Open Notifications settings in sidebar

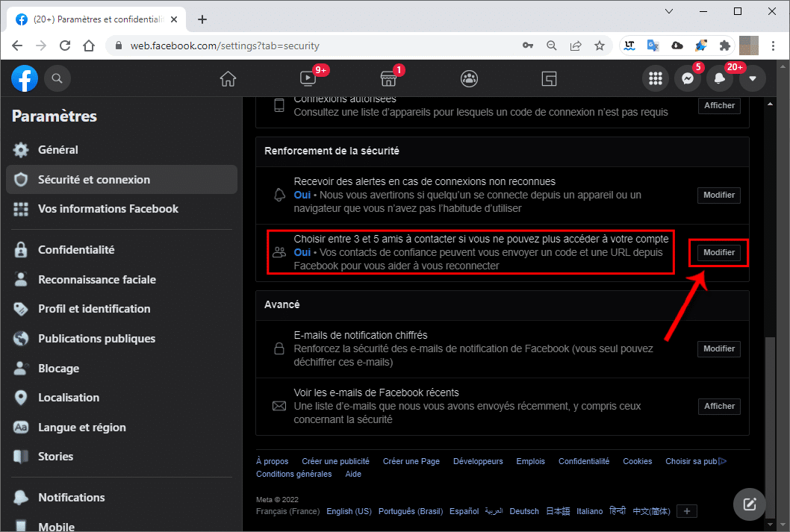click(122, 497)
